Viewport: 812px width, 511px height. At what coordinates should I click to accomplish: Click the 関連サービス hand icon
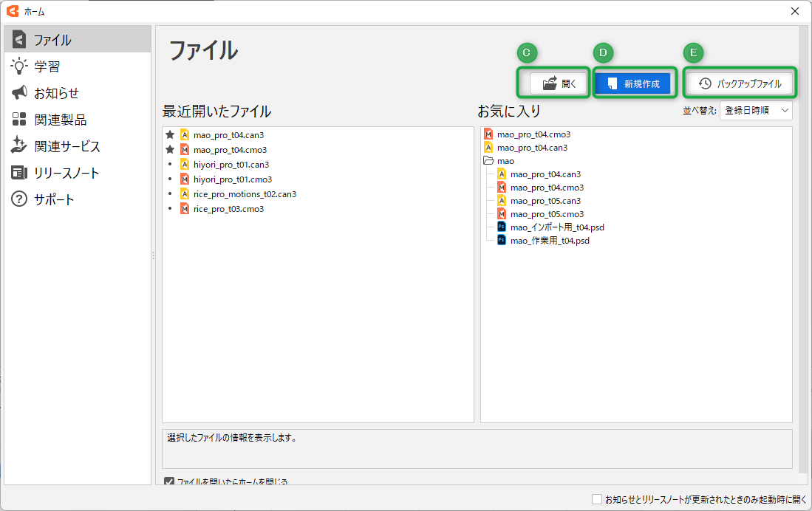[19, 146]
